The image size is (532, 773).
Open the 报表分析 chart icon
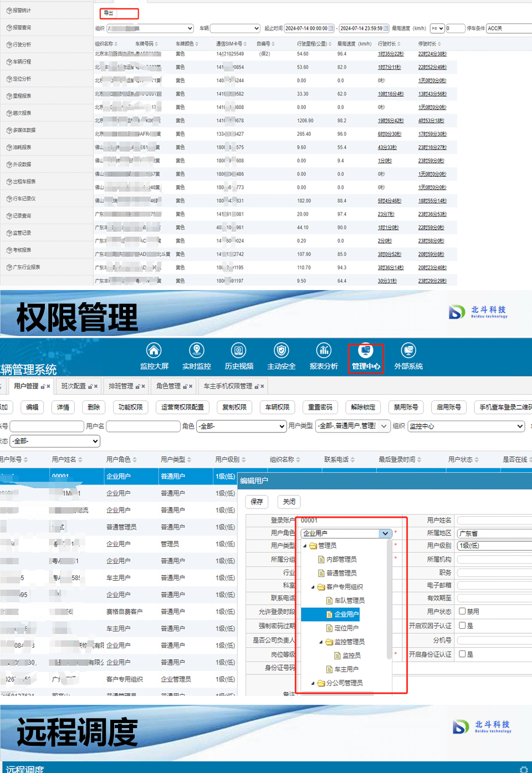pyautogui.click(x=324, y=351)
